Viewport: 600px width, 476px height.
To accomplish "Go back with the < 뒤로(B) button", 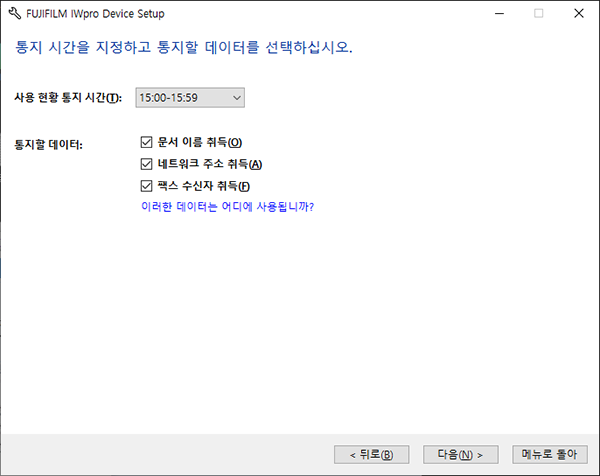I will coord(372,455).
